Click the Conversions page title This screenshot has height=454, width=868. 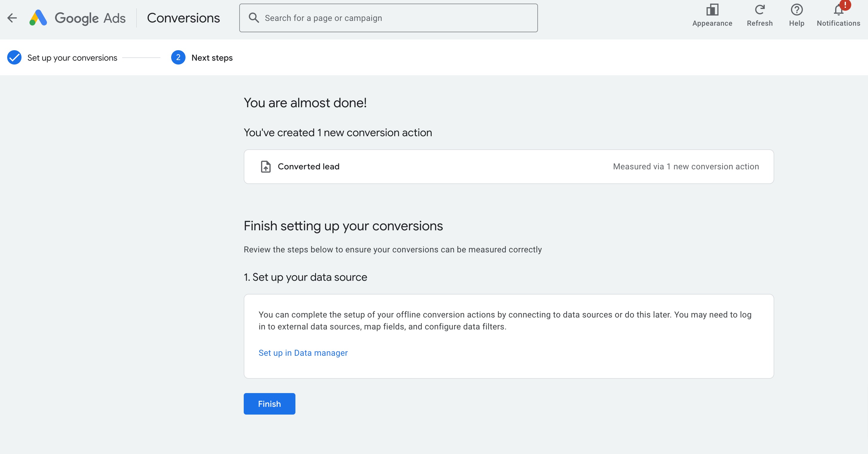(x=183, y=18)
